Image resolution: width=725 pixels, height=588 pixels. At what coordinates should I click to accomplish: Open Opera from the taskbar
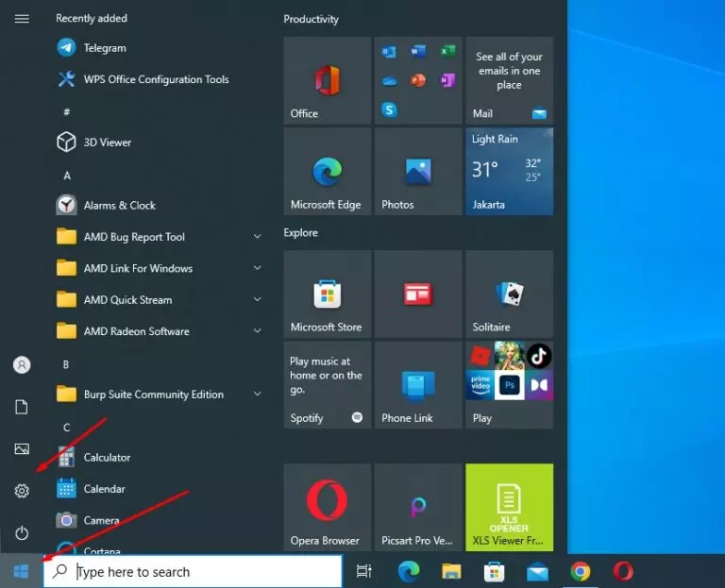click(623, 571)
